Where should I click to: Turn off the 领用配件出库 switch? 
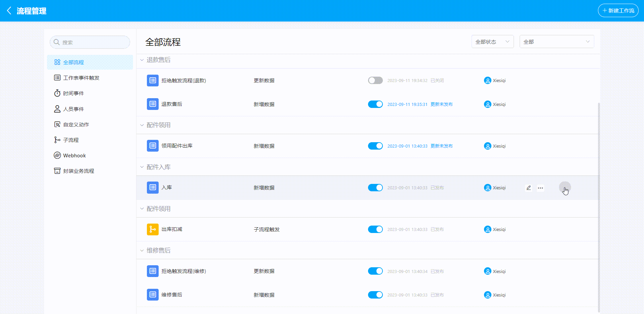click(375, 146)
